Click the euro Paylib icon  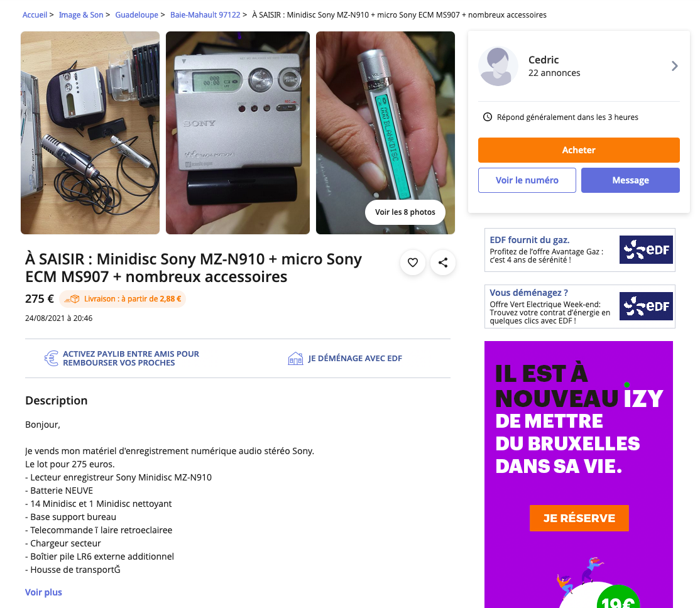[x=52, y=358]
